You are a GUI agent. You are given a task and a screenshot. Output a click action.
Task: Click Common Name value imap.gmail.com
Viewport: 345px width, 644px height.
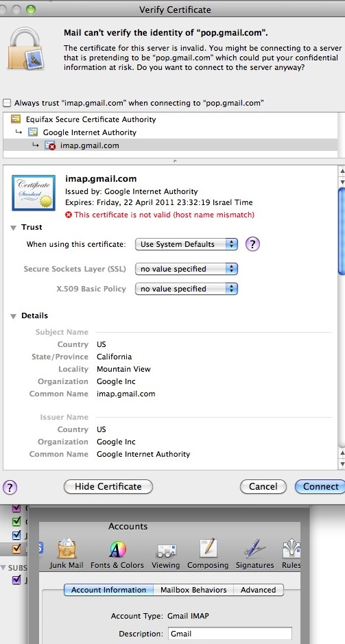(126, 394)
